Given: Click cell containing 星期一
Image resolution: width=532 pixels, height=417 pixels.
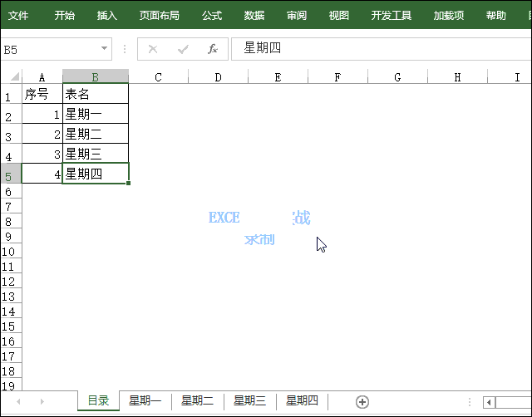Looking at the screenshot, I should pyautogui.click(x=96, y=114).
